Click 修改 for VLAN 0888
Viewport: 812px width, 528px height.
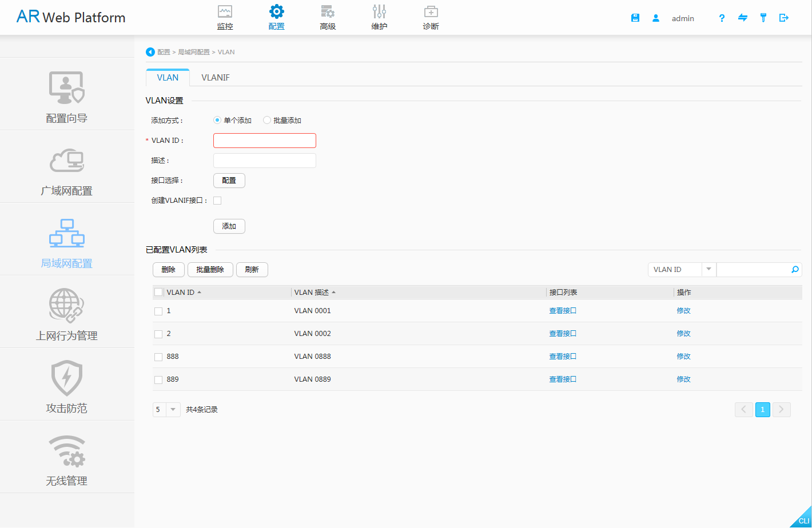(684, 357)
